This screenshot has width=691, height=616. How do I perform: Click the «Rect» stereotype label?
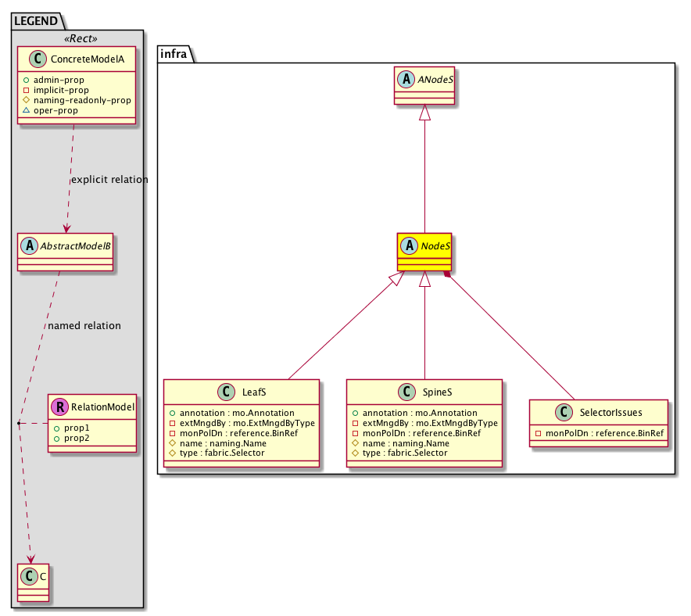[x=77, y=38]
